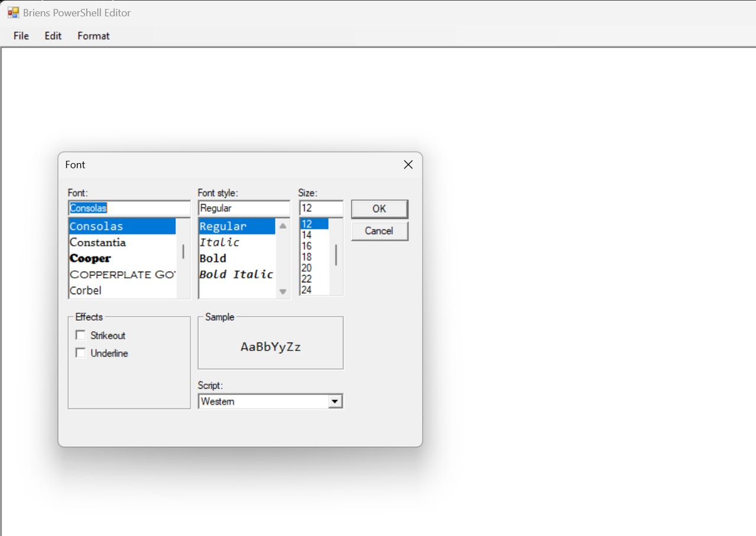
Task: Enable the Strikeout effect
Action: pyautogui.click(x=80, y=335)
